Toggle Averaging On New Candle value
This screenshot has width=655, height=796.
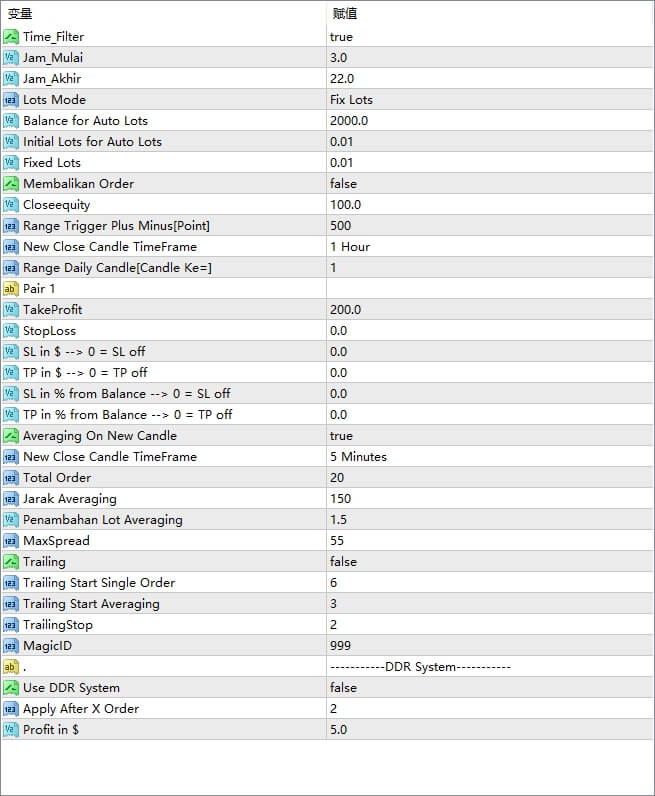(x=341, y=436)
